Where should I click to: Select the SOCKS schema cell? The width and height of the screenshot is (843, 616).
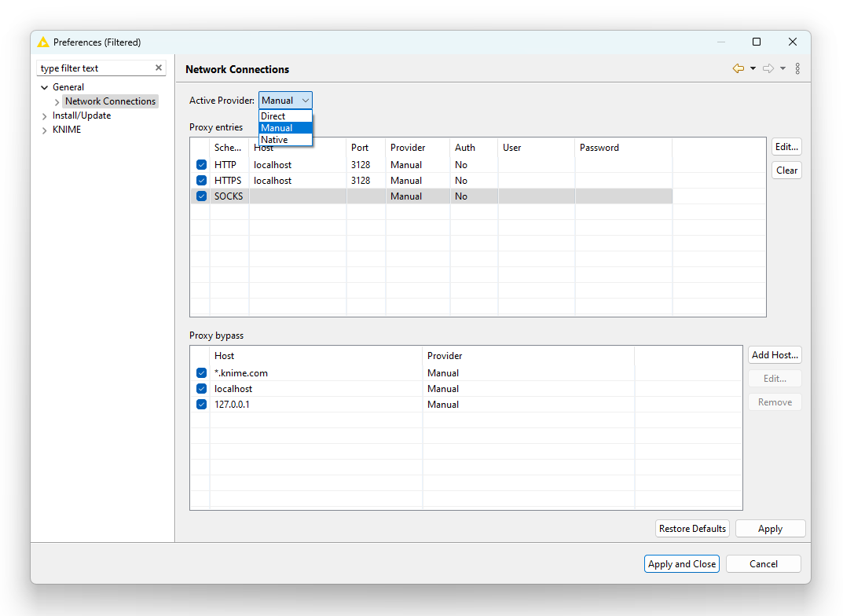tap(229, 196)
